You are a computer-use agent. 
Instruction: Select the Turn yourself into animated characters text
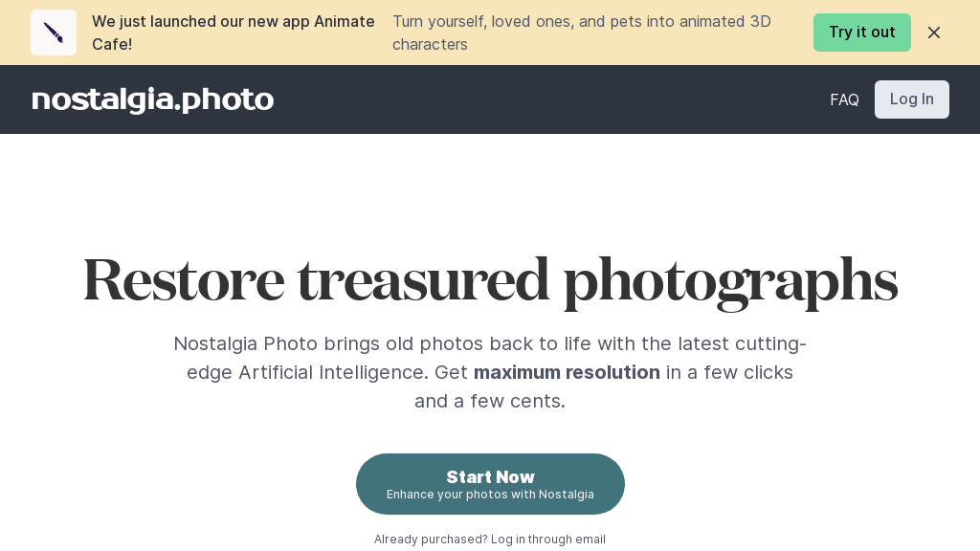click(x=582, y=33)
